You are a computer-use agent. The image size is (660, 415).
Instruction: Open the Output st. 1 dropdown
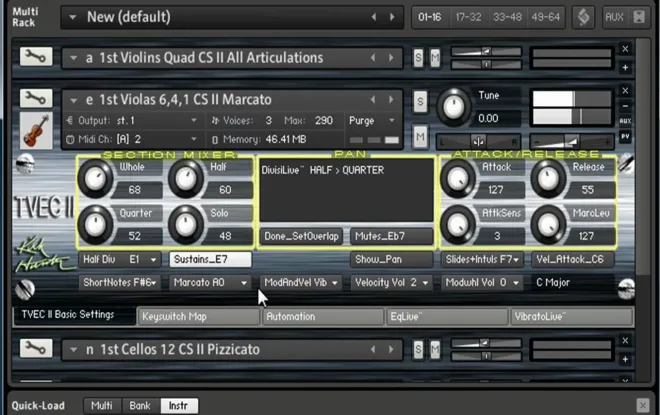(133, 121)
